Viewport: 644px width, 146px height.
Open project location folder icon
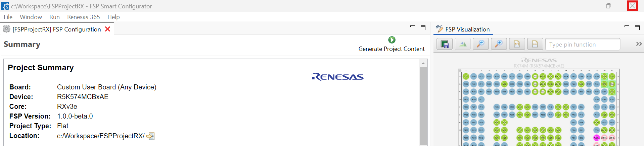tap(150, 136)
